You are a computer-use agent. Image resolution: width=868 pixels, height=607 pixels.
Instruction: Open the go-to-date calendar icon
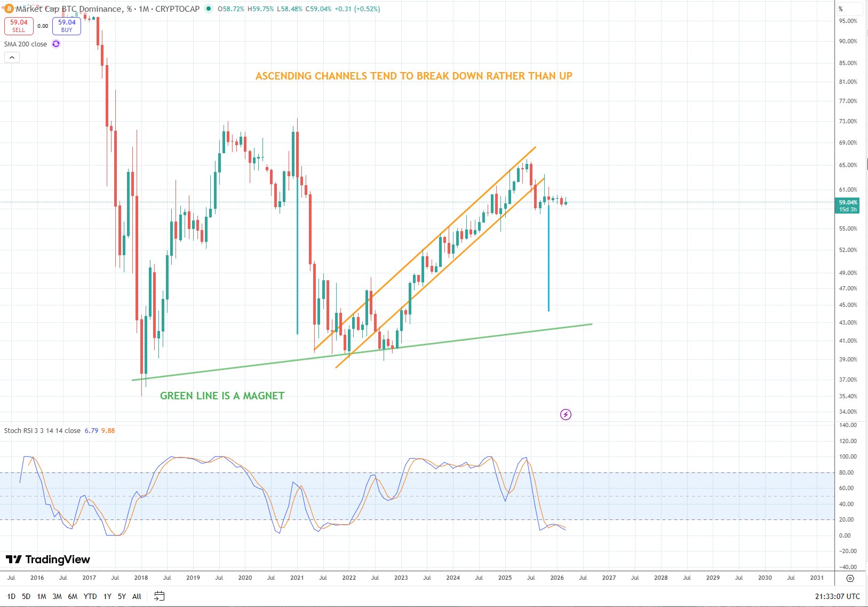pyautogui.click(x=159, y=596)
